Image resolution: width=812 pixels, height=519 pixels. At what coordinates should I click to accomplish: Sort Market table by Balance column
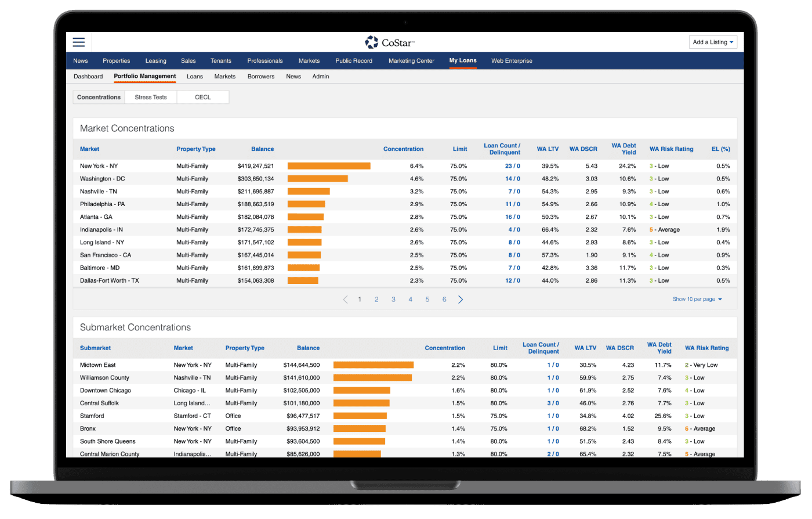(x=262, y=149)
